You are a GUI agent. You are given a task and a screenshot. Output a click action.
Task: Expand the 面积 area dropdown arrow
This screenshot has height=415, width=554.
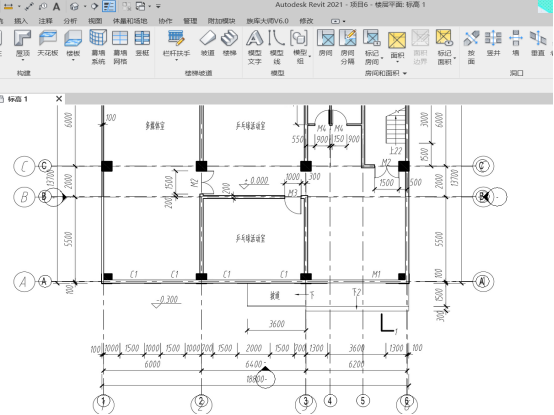tap(397, 62)
